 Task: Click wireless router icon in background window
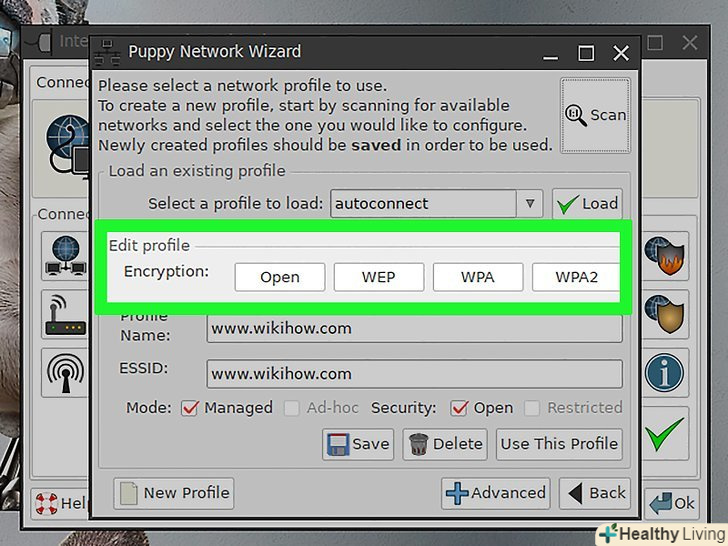click(65, 316)
